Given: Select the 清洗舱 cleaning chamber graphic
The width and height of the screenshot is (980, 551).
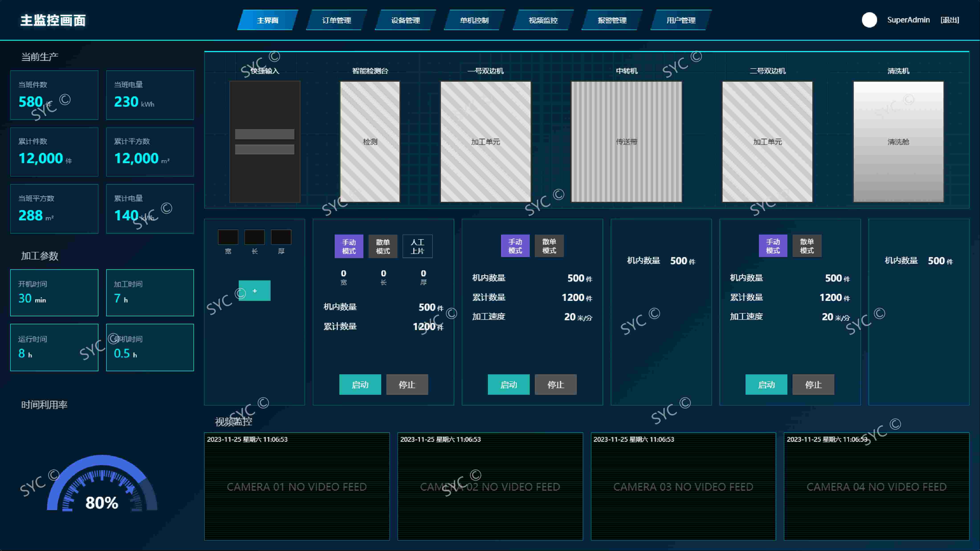Looking at the screenshot, I should pyautogui.click(x=898, y=142).
